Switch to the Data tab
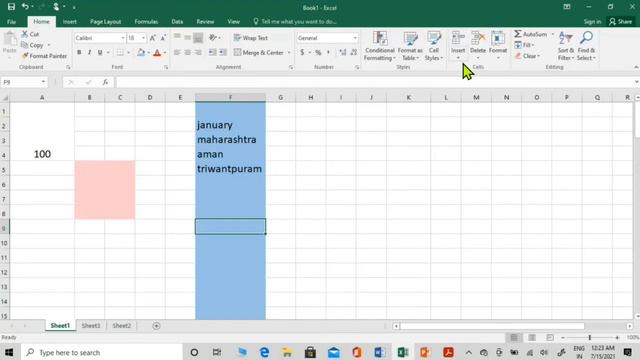 coord(177,22)
